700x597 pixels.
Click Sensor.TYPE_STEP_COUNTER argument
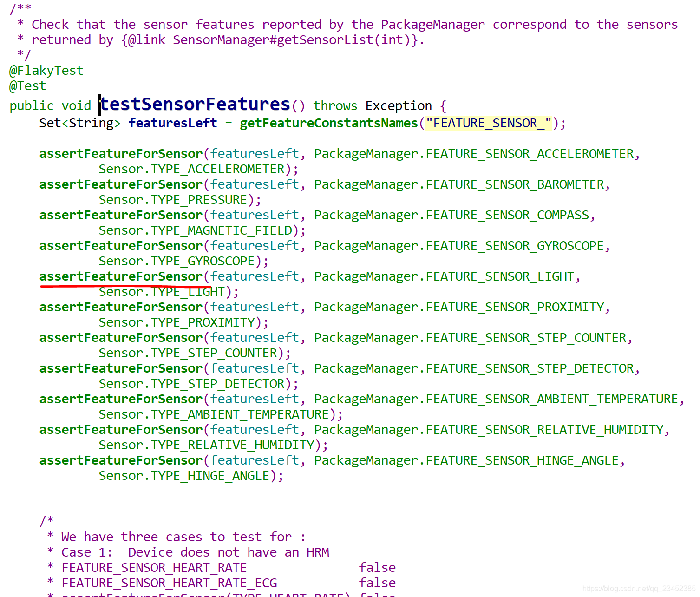point(188,353)
